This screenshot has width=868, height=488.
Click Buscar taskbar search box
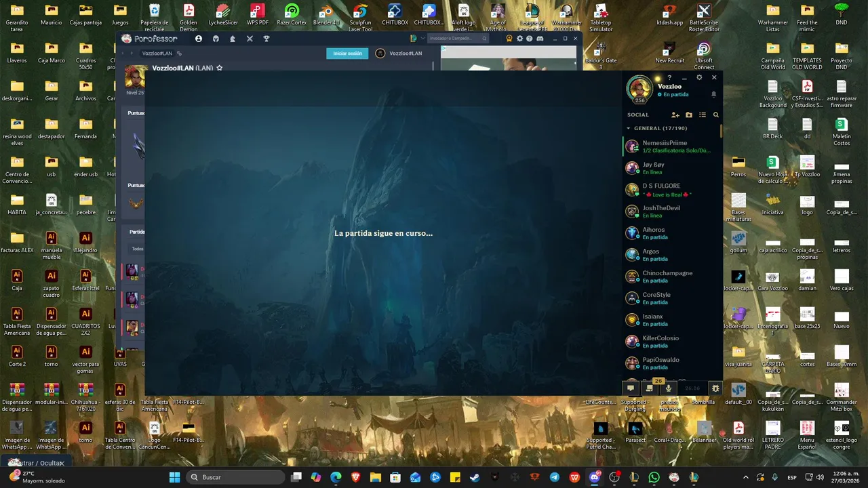(x=235, y=477)
